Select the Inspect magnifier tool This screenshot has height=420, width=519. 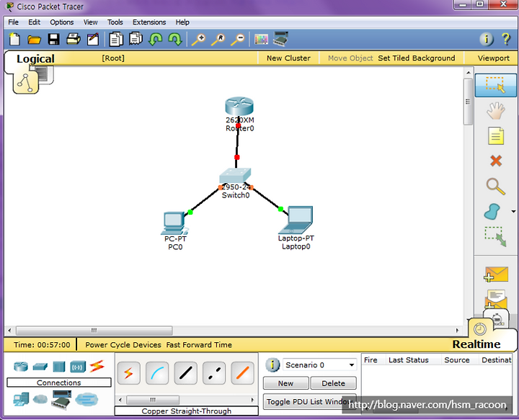[x=495, y=186]
